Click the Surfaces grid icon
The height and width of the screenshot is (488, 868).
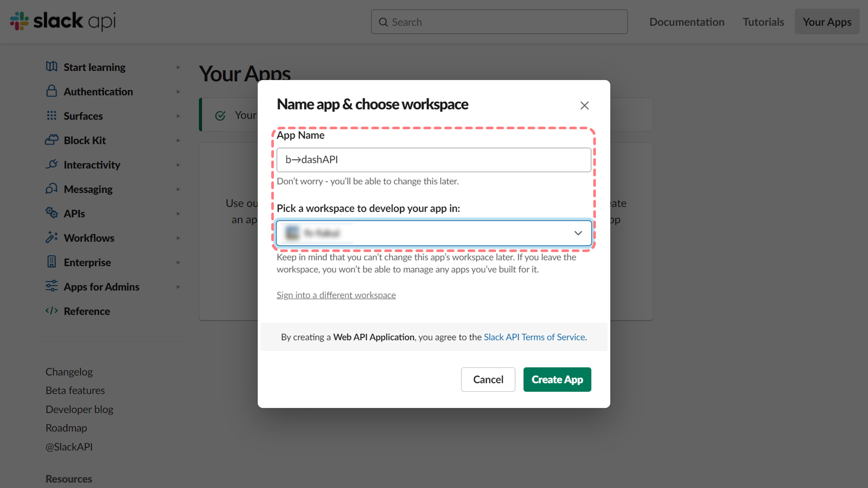(52, 115)
